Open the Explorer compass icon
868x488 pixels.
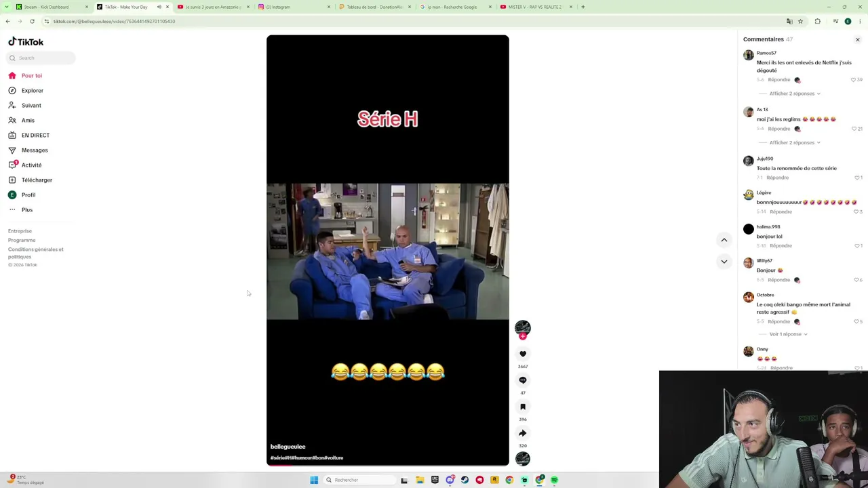pyautogui.click(x=12, y=90)
